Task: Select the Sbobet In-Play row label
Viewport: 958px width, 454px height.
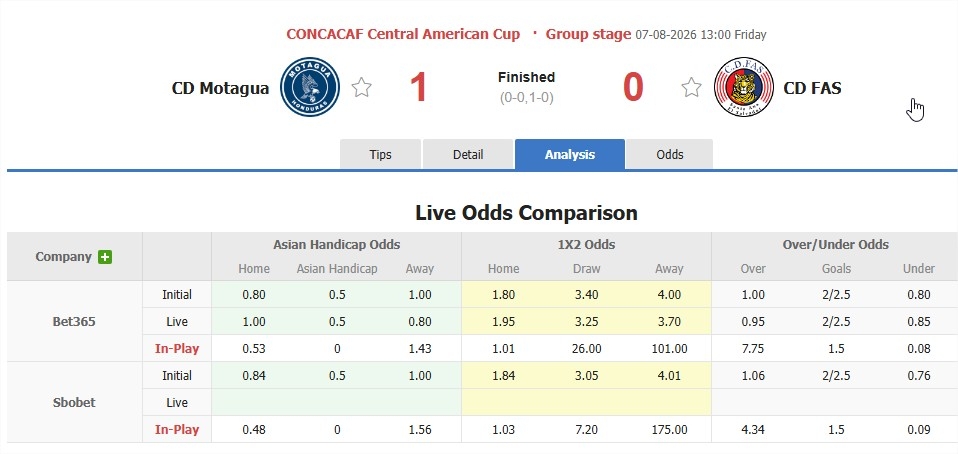Action: [x=177, y=430]
